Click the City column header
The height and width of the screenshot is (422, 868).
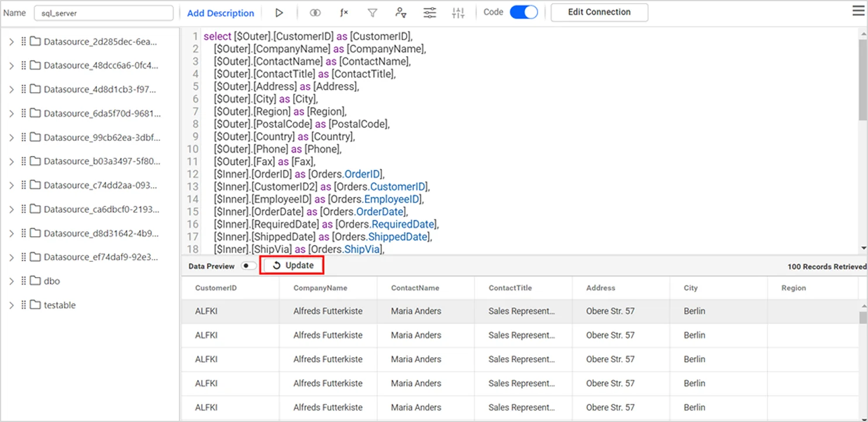719,288
